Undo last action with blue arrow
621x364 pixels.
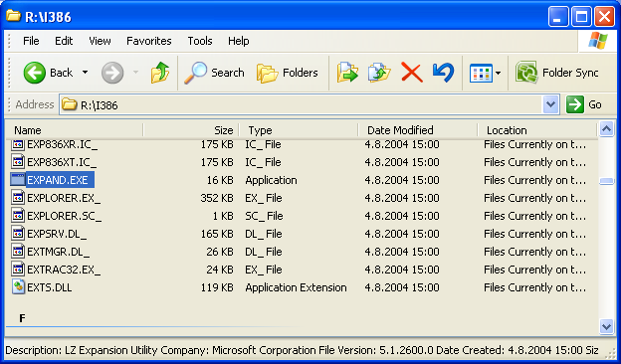pyautogui.click(x=443, y=73)
